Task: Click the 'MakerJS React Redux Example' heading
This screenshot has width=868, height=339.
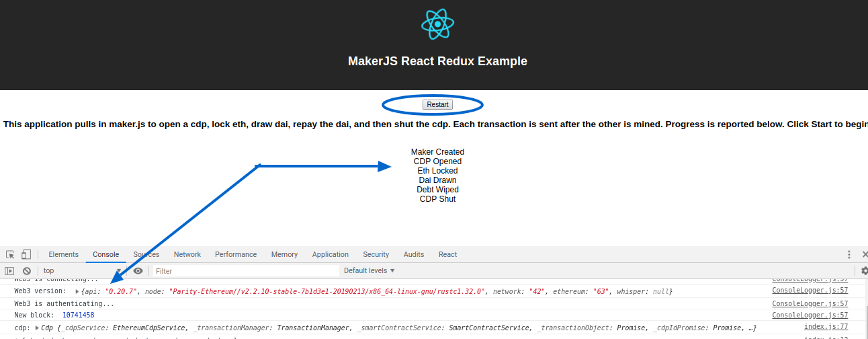Action: 437,61
